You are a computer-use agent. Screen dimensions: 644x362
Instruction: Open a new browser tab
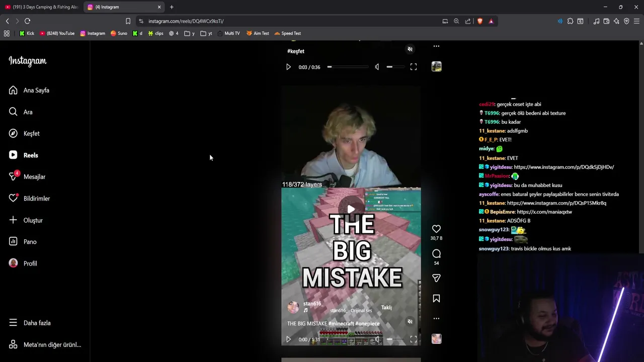coord(172,7)
